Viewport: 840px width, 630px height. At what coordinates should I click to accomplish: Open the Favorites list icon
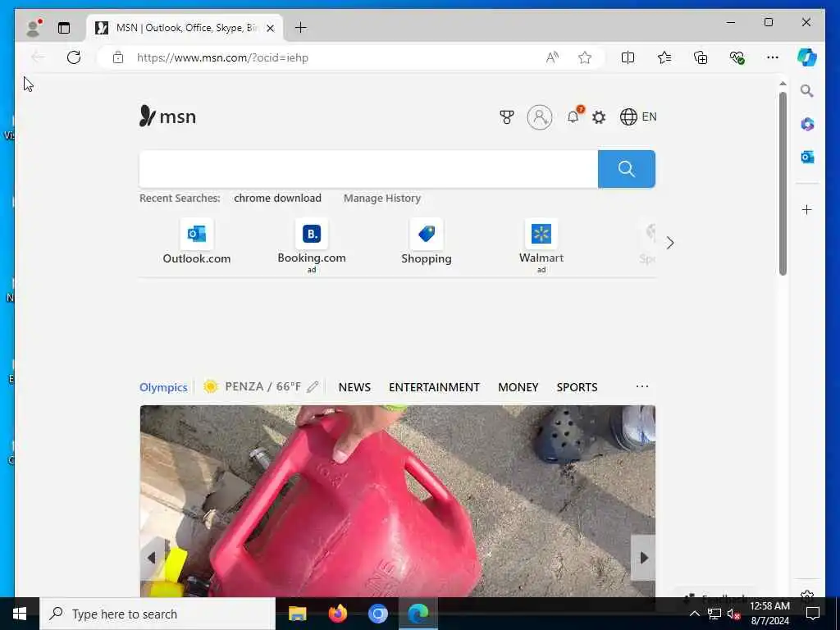(x=664, y=57)
